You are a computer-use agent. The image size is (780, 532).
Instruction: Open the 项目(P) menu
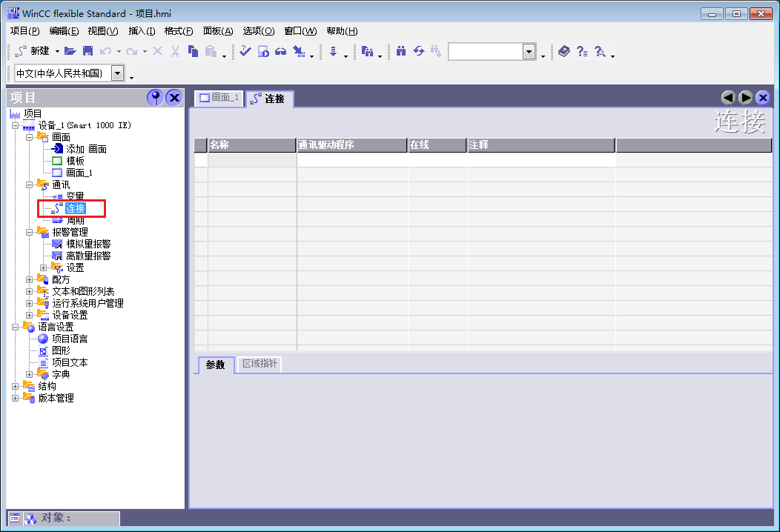[24, 31]
